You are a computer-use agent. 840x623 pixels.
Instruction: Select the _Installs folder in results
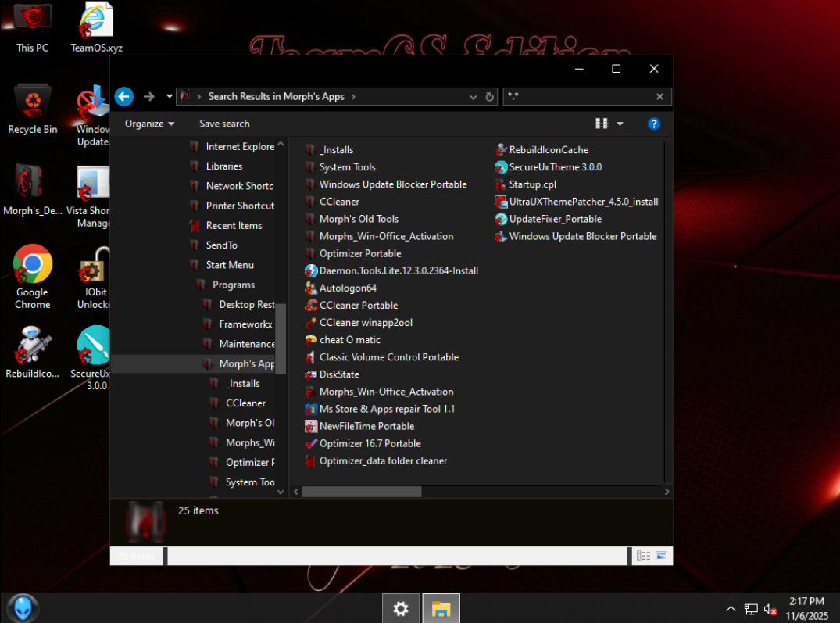click(336, 150)
